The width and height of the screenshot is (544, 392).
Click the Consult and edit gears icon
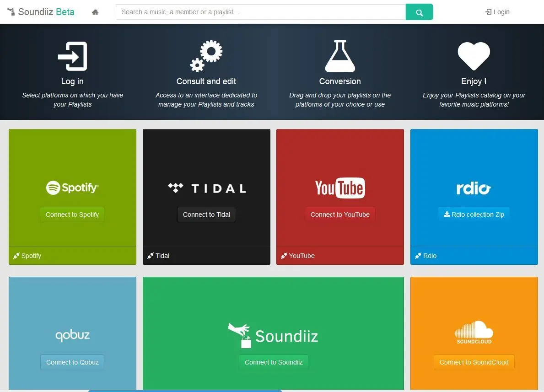pos(206,56)
